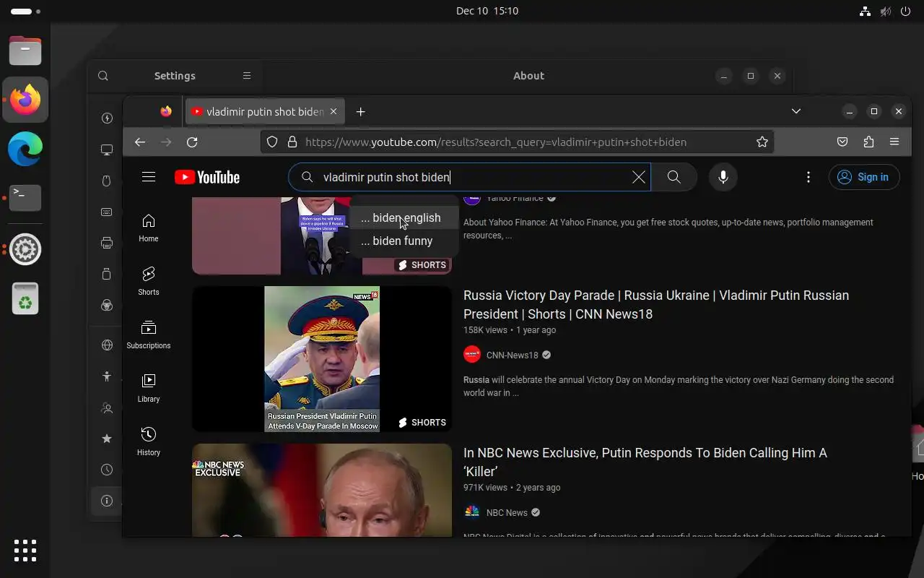This screenshot has height=578, width=924.
Task: Select Users icon in Settings sidebar
Action: click(x=107, y=407)
